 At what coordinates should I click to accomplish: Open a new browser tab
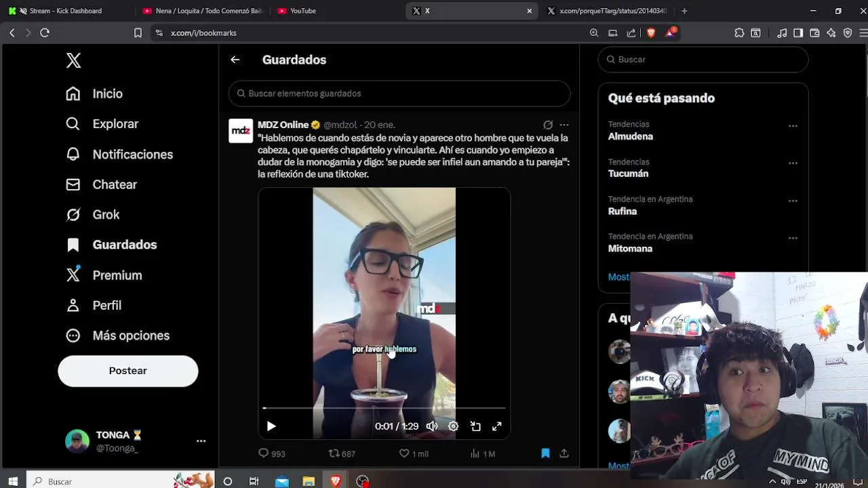pos(684,11)
